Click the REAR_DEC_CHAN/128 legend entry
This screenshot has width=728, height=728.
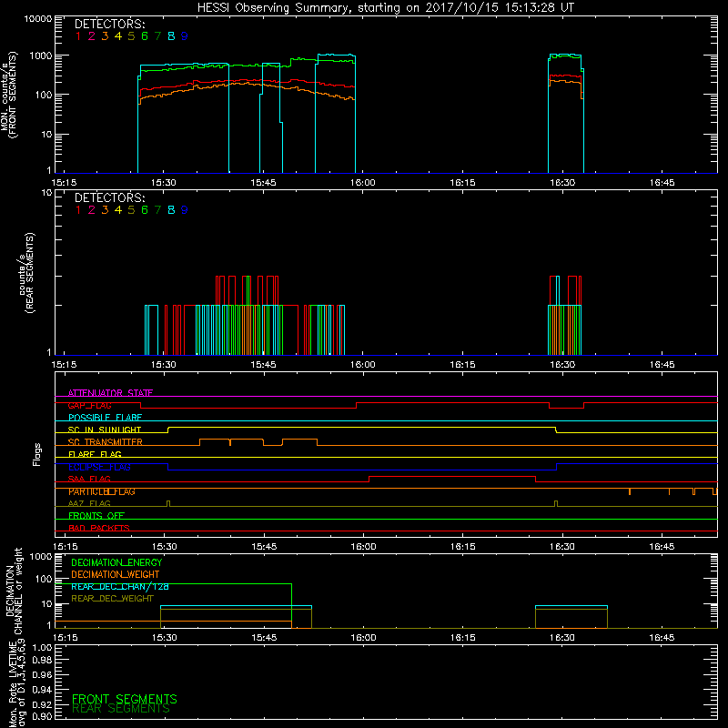(120, 587)
